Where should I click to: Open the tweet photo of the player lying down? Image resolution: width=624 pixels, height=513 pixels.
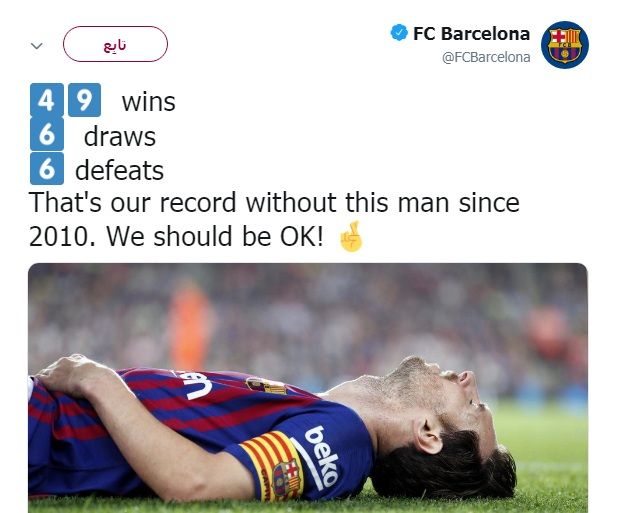pos(308,388)
